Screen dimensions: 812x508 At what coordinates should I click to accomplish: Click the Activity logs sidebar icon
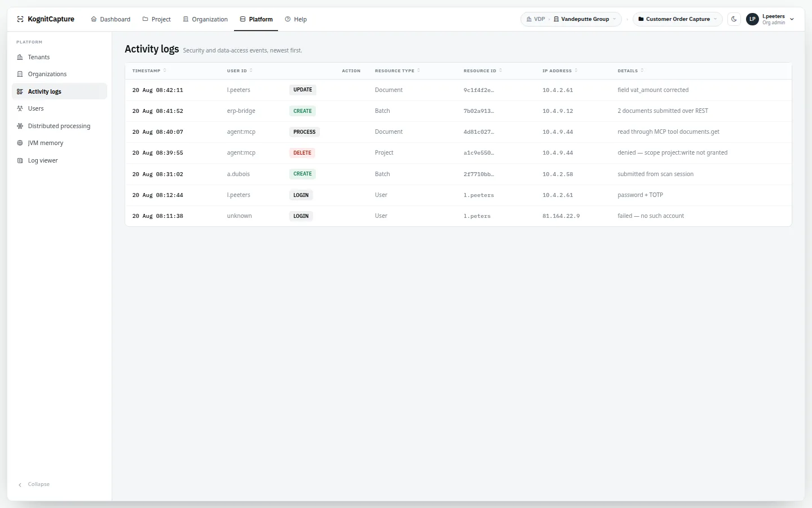click(20, 91)
